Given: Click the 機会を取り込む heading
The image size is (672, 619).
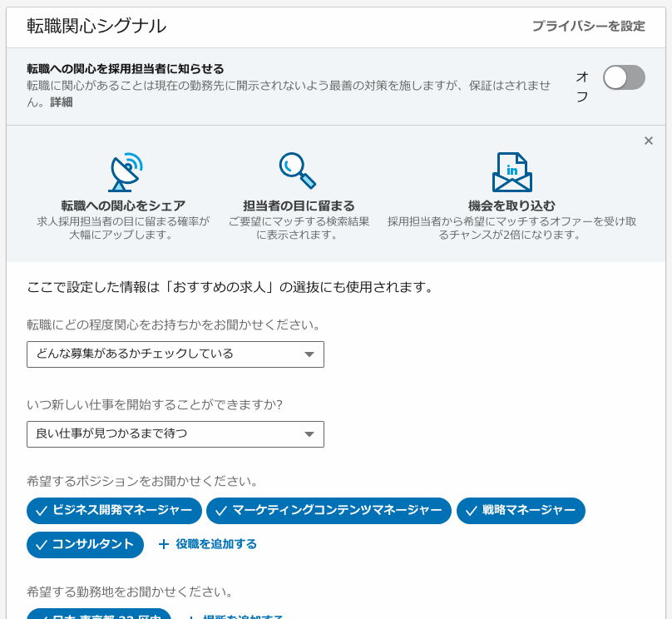Looking at the screenshot, I should (x=511, y=206).
